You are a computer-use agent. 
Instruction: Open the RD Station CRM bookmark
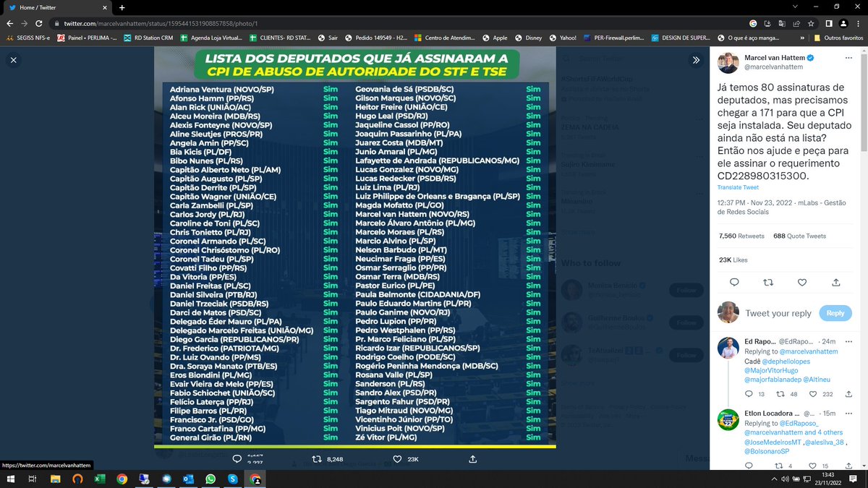click(x=147, y=38)
